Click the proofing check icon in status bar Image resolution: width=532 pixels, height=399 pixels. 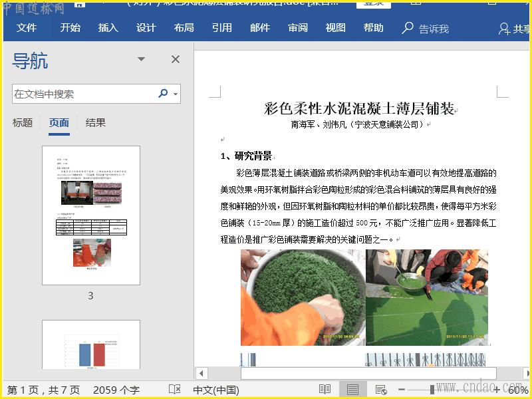coord(175,390)
